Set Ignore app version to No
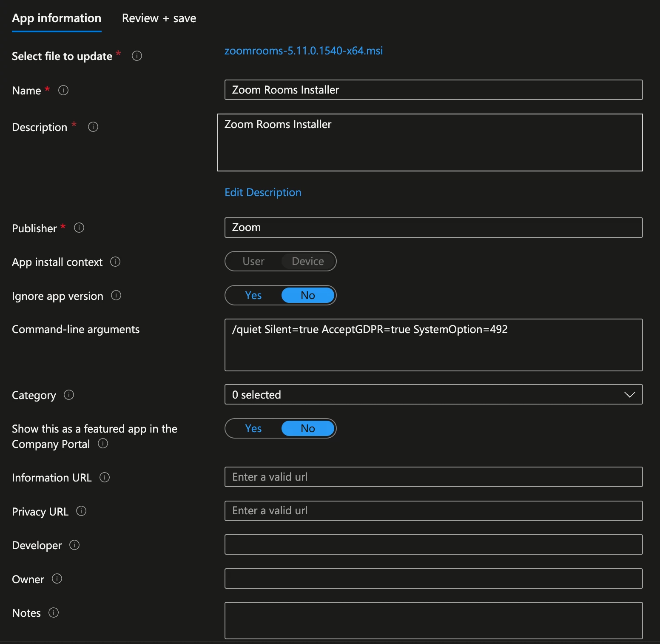 pyautogui.click(x=308, y=295)
